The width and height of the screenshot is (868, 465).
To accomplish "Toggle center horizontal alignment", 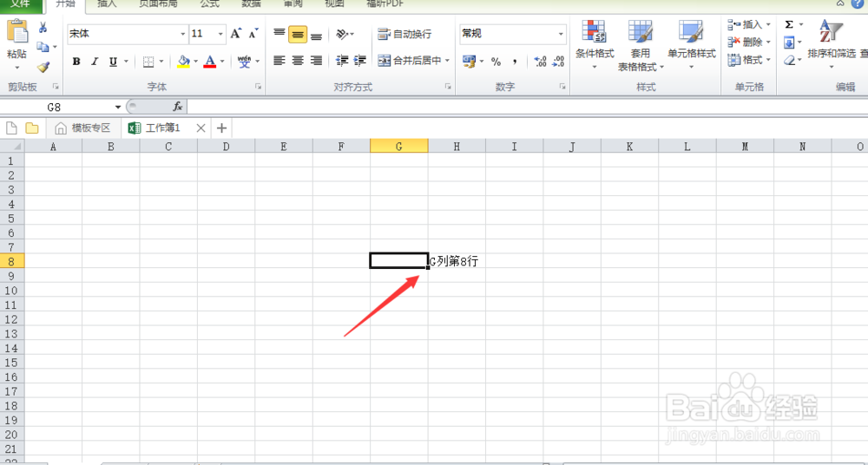I will [298, 61].
